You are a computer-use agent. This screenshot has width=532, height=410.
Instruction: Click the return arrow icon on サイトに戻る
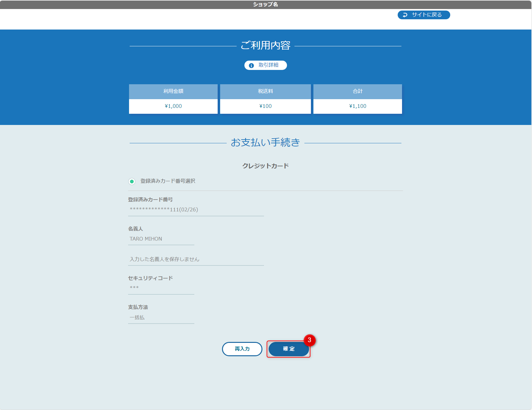tap(405, 15)
